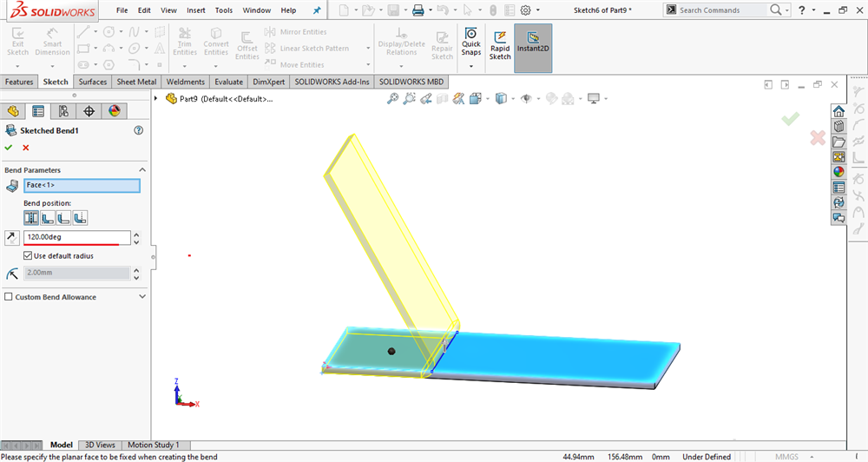
Task: Open the SOLIDWORKS Add-Ins tab
Action: (x=332, y=82)
